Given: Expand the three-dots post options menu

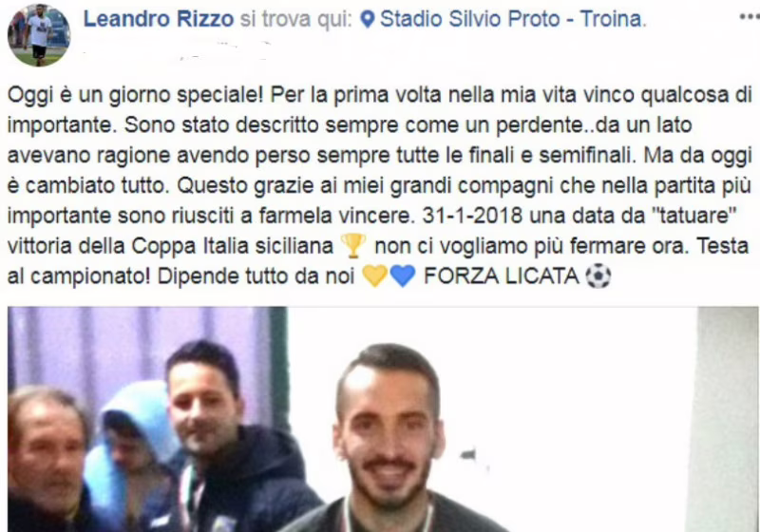Looking at the screenshot, I should [750, 17].
